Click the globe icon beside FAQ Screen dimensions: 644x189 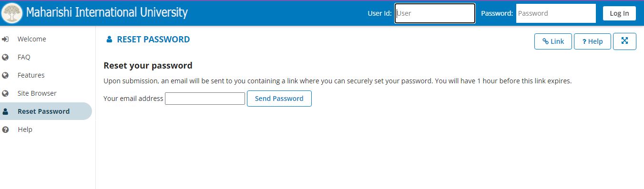pyautogui.click(x=5, y=57)
